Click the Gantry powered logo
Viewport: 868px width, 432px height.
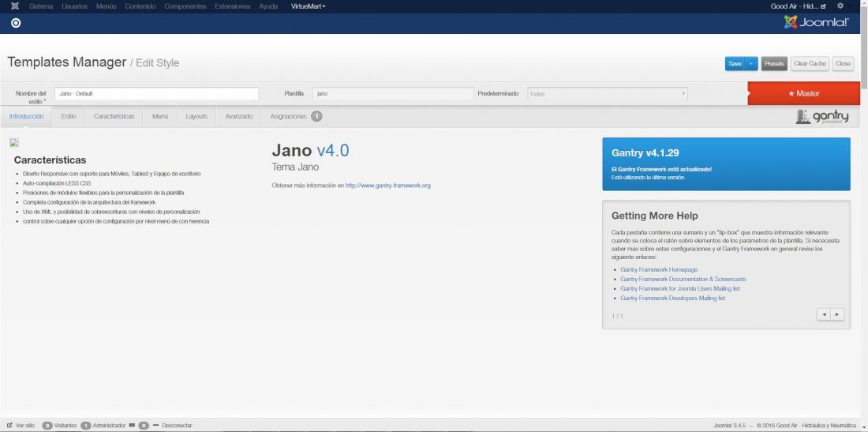[822, 116]
